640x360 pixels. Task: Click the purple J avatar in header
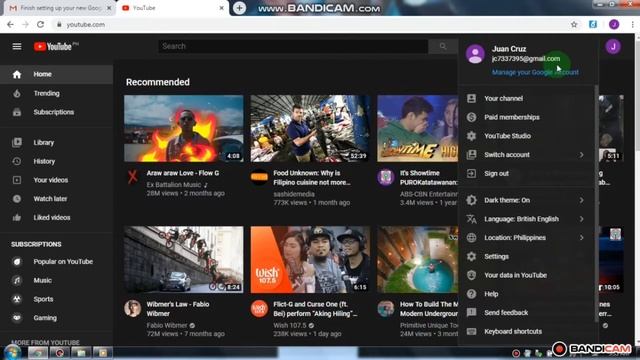[613, 47]
